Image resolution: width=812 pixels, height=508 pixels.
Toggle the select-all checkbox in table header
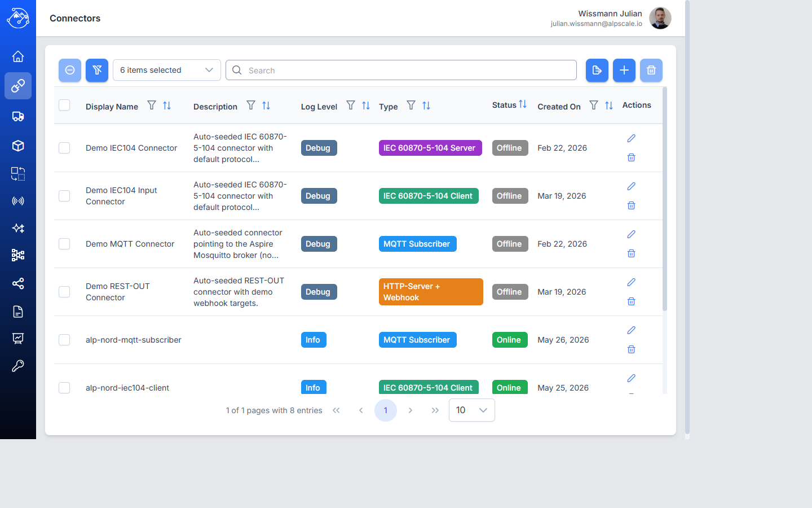(x=64, y=105)
